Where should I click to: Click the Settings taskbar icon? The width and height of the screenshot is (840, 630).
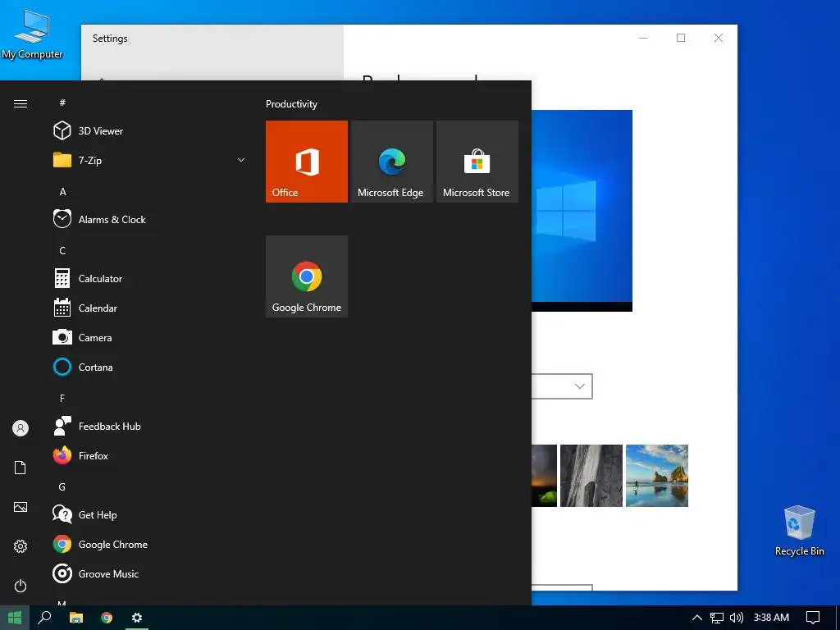click(137, 618)
